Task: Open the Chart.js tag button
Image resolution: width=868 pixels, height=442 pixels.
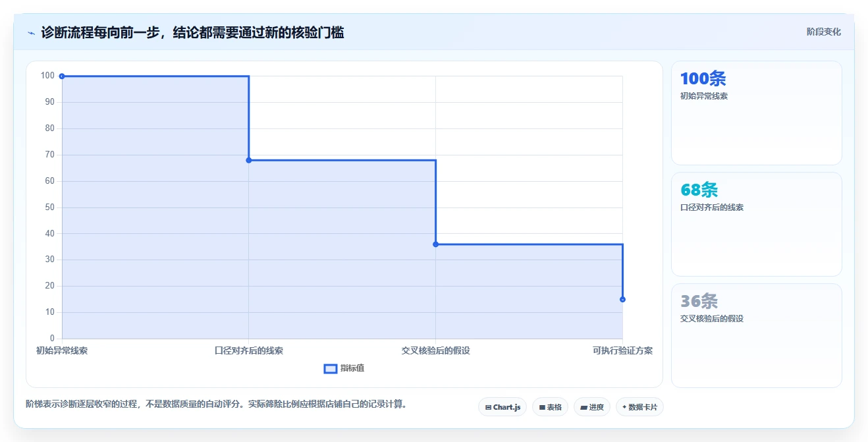Action: (502, 407)
